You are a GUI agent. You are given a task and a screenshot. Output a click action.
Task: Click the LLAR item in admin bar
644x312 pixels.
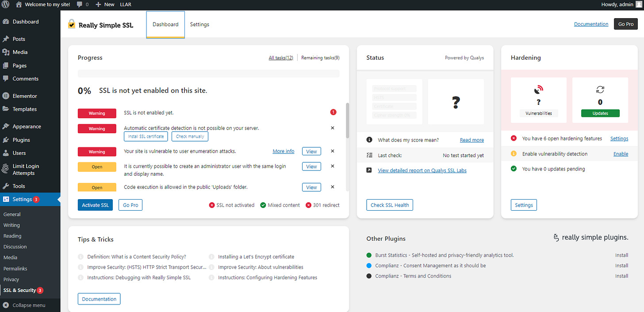[x=125, y=4]
